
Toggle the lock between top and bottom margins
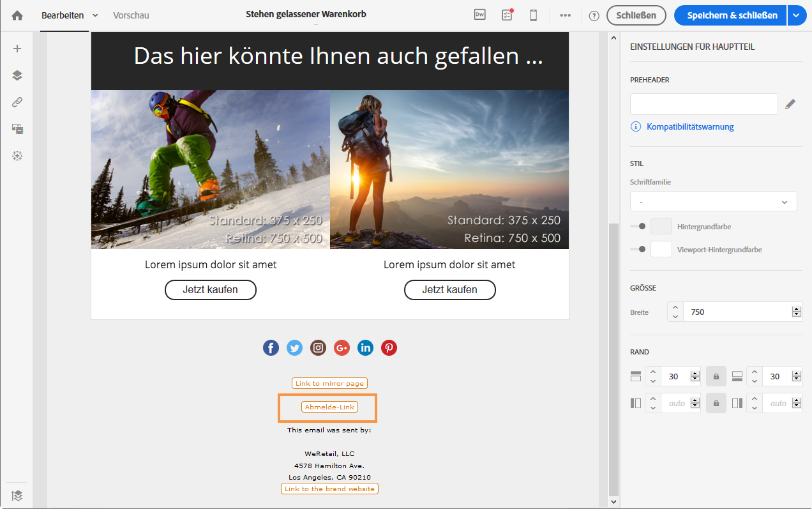click(x=716, y=377)
